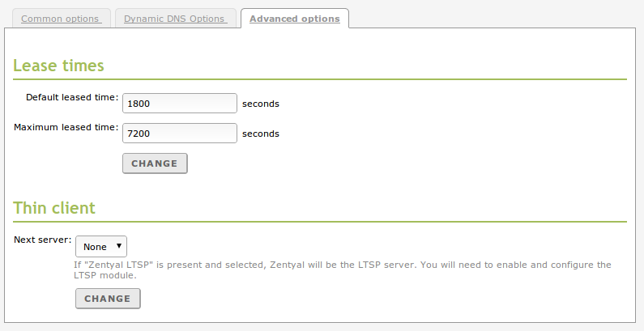Switch to the Common options tab
Screen dimensions: 644x331
click(61, 19)
